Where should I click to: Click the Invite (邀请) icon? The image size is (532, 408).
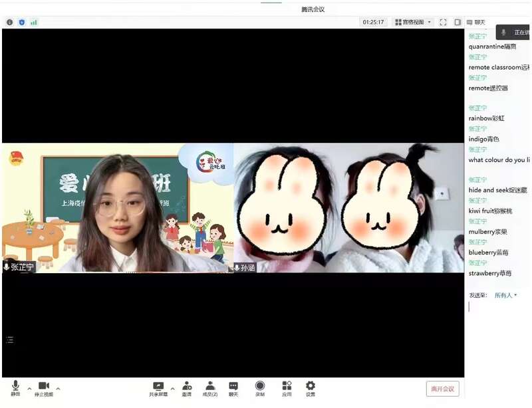187,388
